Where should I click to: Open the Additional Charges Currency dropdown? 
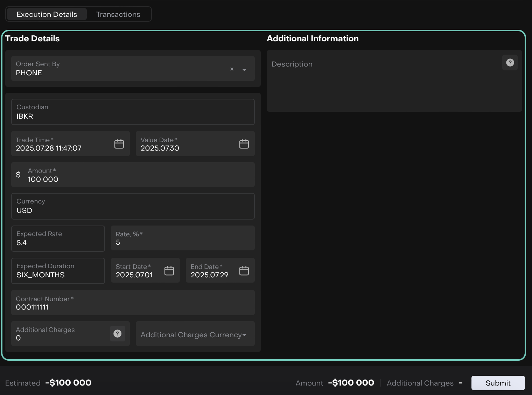tap(195, 335)
